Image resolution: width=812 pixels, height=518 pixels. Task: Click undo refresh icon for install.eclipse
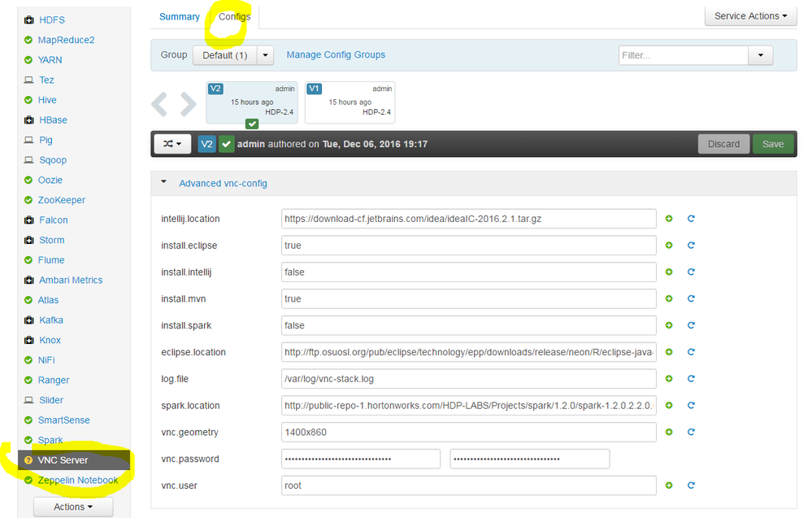691,245
